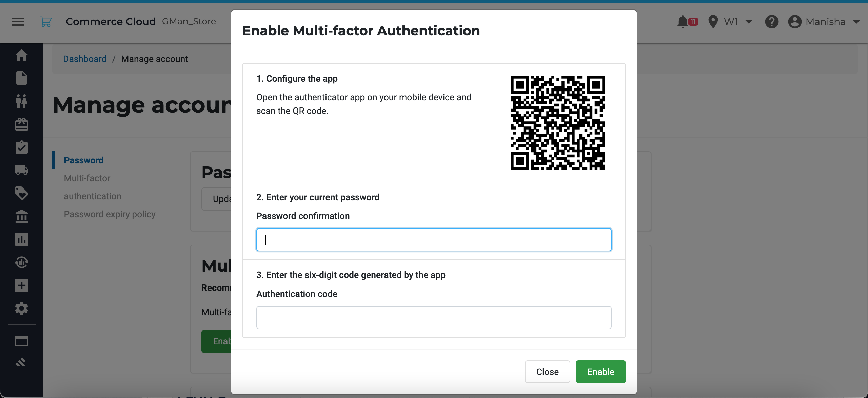Viewport: 868px width, 398px height.
Task: Focus the Authentication code input field
Action: 434,318
